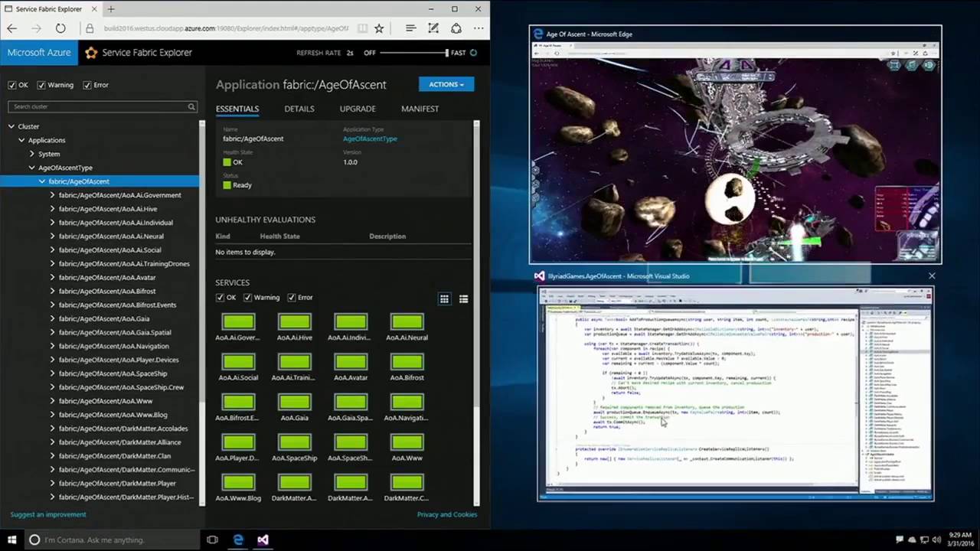Select the Age Of Ascent Edge window preview
The image size is (980, 551).
point(735,145)
